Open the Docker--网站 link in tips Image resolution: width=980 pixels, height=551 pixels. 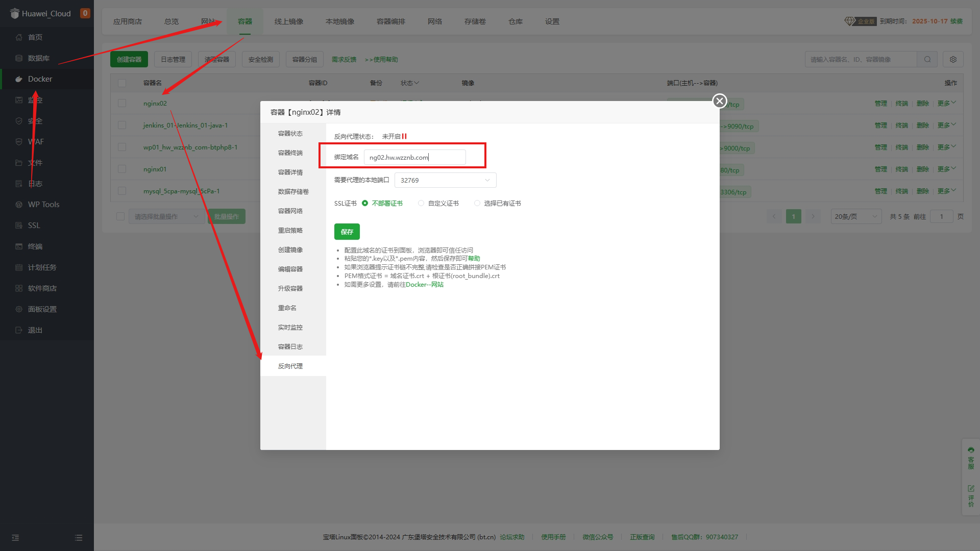tap(425, 285)
